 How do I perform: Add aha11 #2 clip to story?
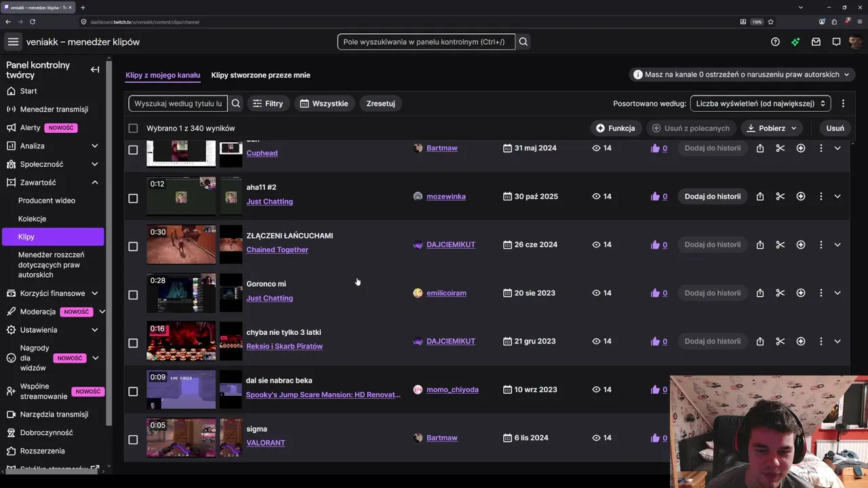tap(713, 197)
